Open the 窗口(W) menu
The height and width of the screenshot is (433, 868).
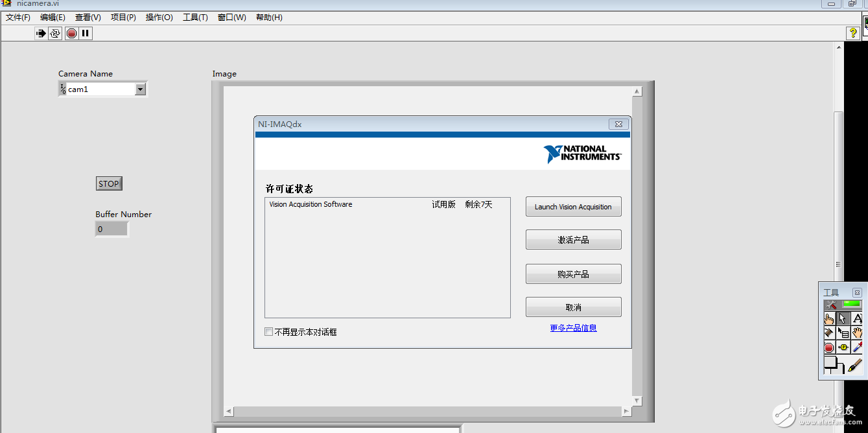pyautogui.click(x=232, y=18)
